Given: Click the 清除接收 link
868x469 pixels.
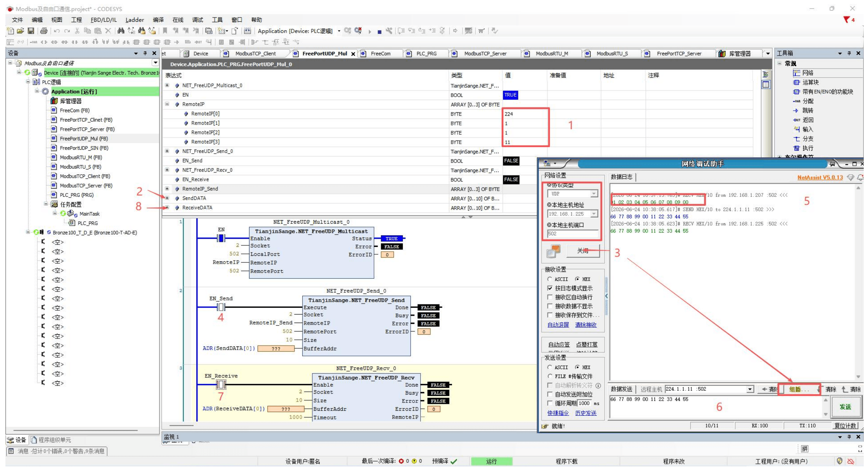Looking at the screenshot, I should [586, 325].
